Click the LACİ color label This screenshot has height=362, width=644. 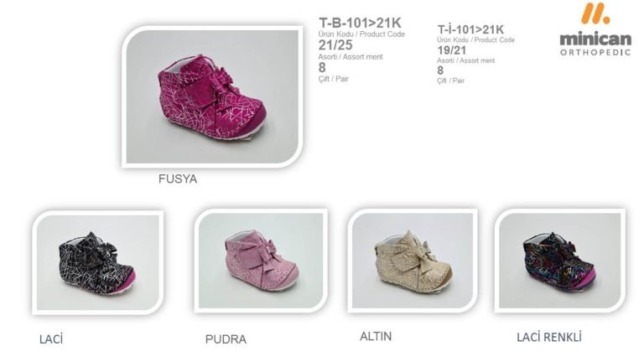51,339
